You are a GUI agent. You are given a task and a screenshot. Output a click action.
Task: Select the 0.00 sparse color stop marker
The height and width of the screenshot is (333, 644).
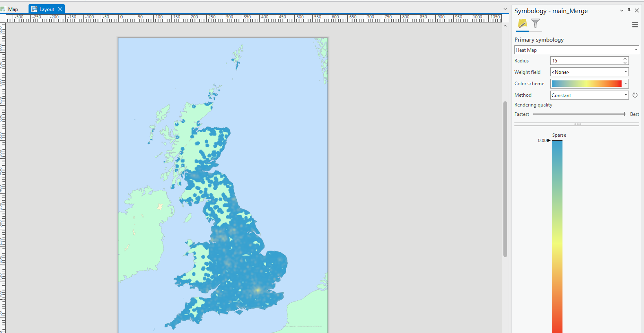coord(549,140)
